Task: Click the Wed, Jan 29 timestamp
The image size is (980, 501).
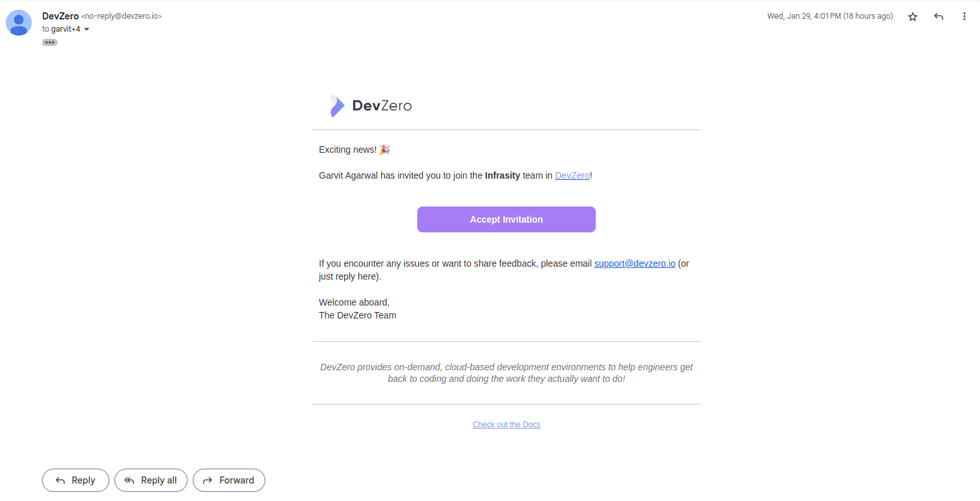Action: [x=830, y=16]
